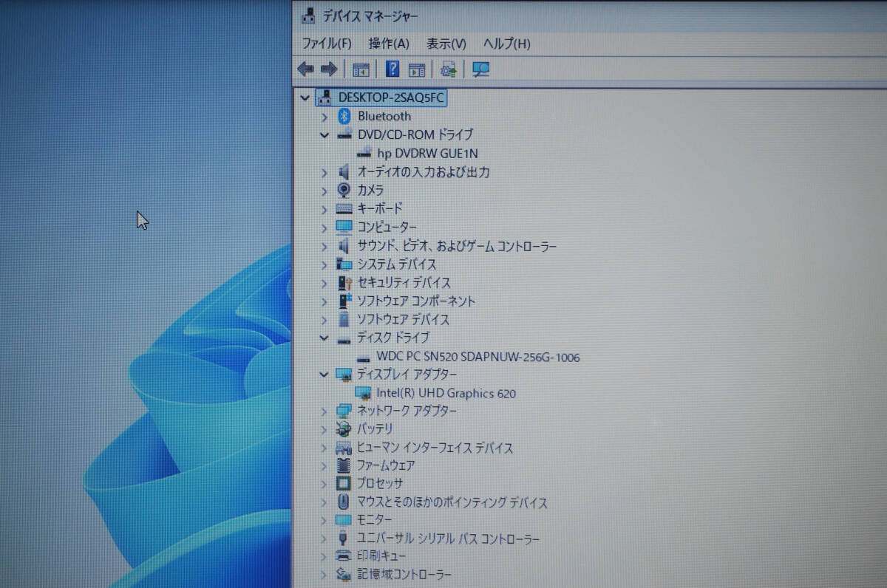The image size is (887, 588).
Task: Click the keyboard category icon
Action: [x=344, y=209]
